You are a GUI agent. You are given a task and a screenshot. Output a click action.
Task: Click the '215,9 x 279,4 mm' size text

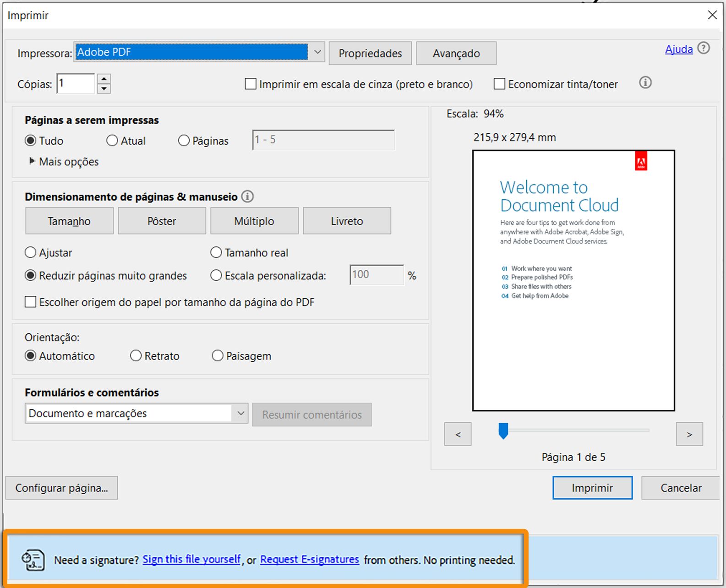click(515, 137)
